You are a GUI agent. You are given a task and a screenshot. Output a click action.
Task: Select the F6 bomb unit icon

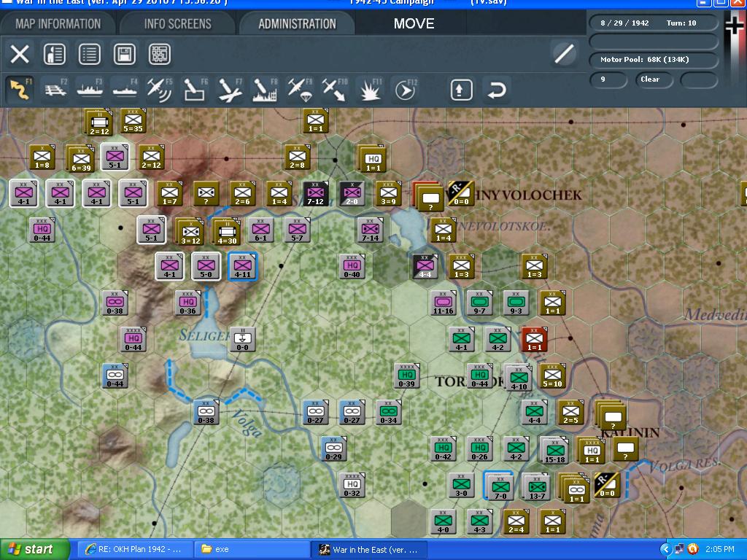(195, 89)
